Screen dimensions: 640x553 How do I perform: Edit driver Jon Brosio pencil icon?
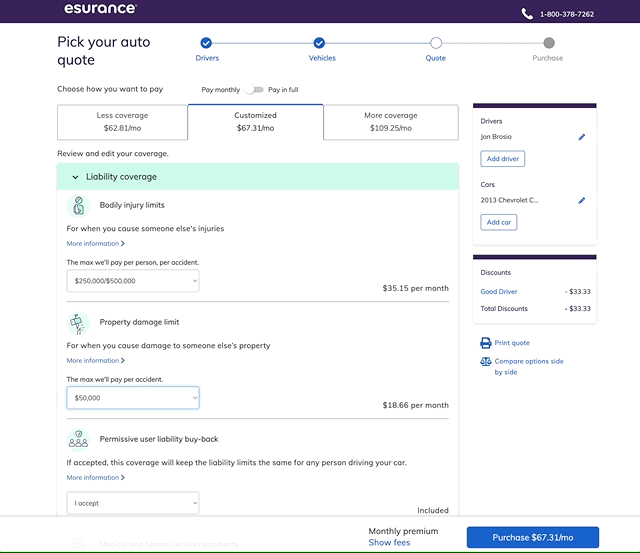[x=582, y=137]
